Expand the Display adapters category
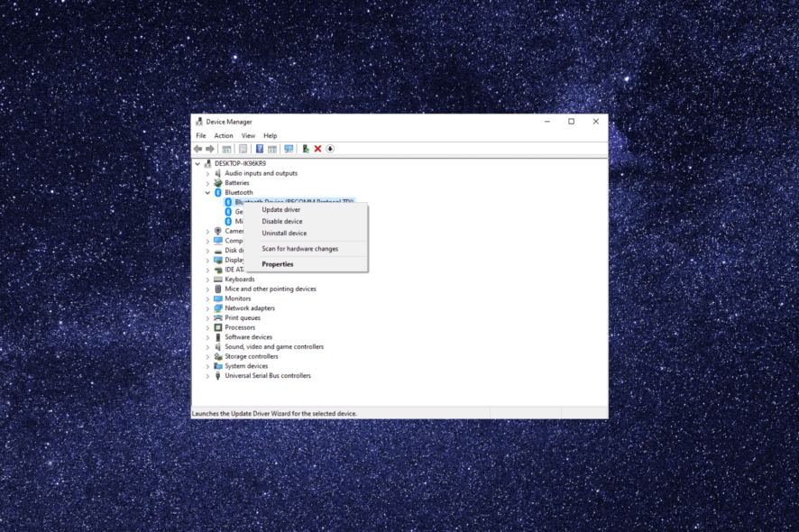The image size is (799, 532). [207, 261]
